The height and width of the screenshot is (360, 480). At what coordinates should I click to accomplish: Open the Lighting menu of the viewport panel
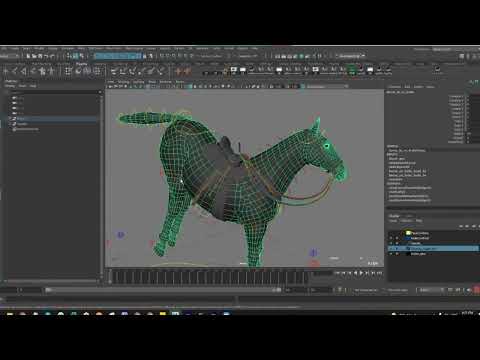(x=139, y=82)
